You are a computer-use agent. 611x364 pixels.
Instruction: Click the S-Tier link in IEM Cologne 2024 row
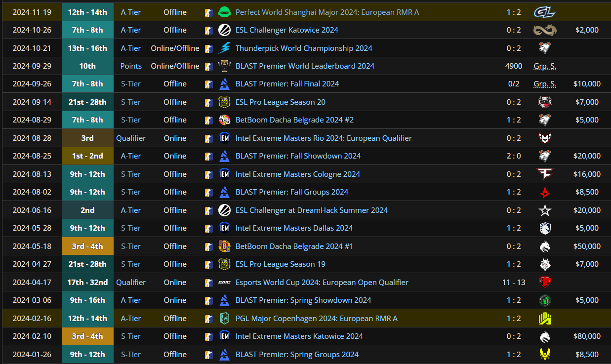[131, 174]
